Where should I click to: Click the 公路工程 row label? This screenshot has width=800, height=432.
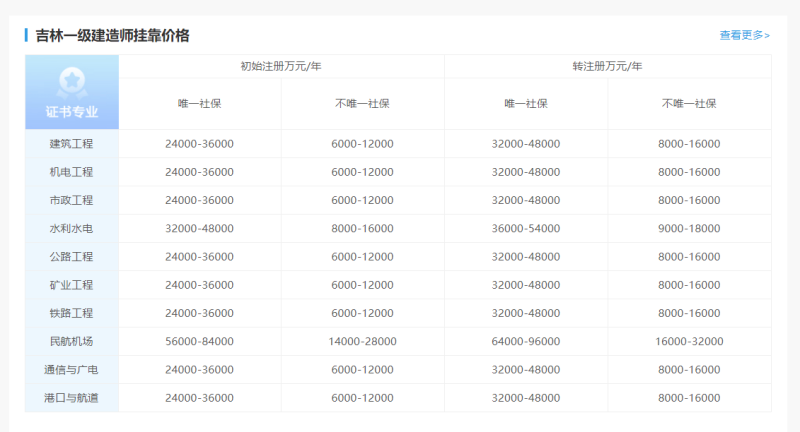click(x=71, y=257)
